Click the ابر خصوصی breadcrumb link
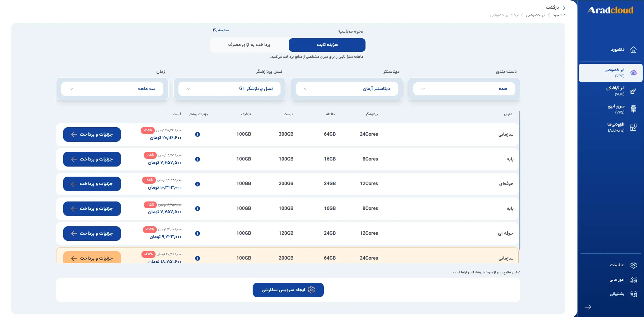Image resolution: width=644 pixels, height=317 pixels. [535, 15]
